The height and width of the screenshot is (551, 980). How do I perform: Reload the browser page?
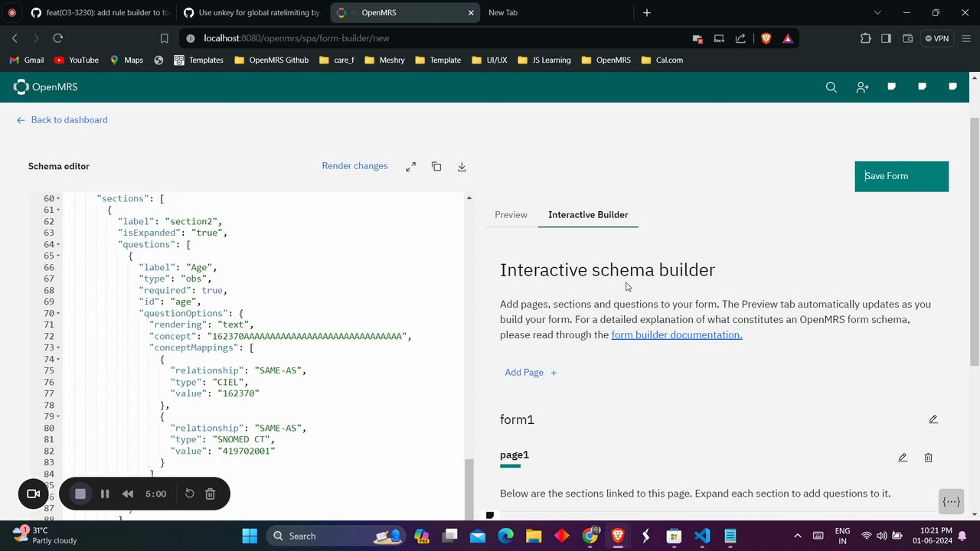click(57, 38)
